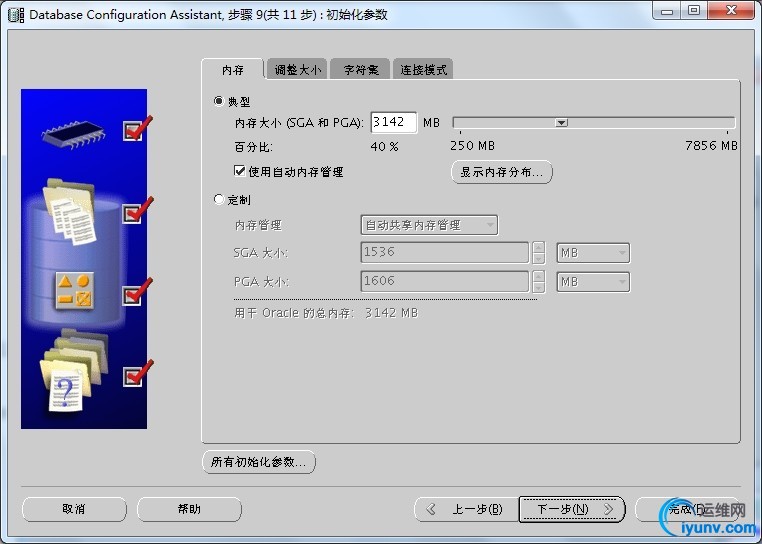Open the 帮助 button
762x544 pixels.
coord(190,509)
